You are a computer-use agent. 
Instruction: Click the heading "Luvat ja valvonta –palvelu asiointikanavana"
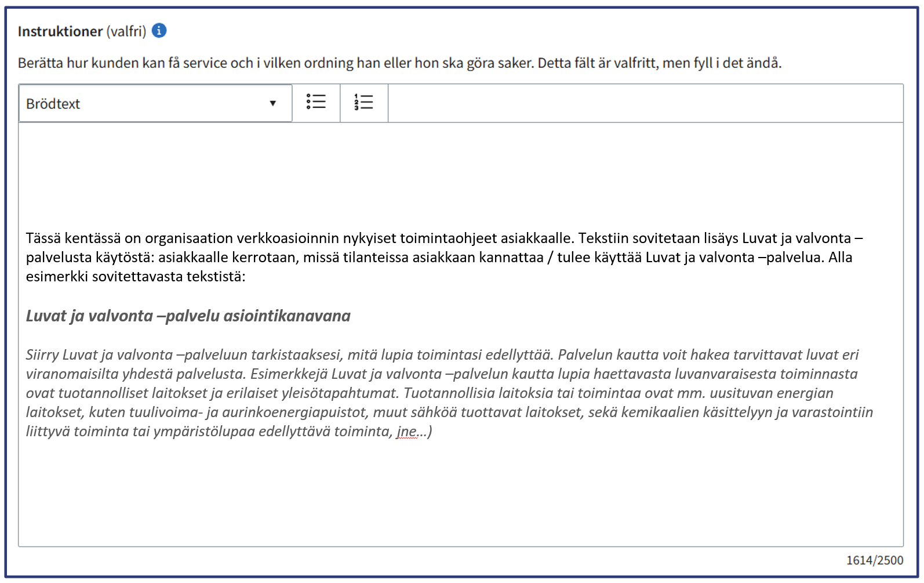188,316
